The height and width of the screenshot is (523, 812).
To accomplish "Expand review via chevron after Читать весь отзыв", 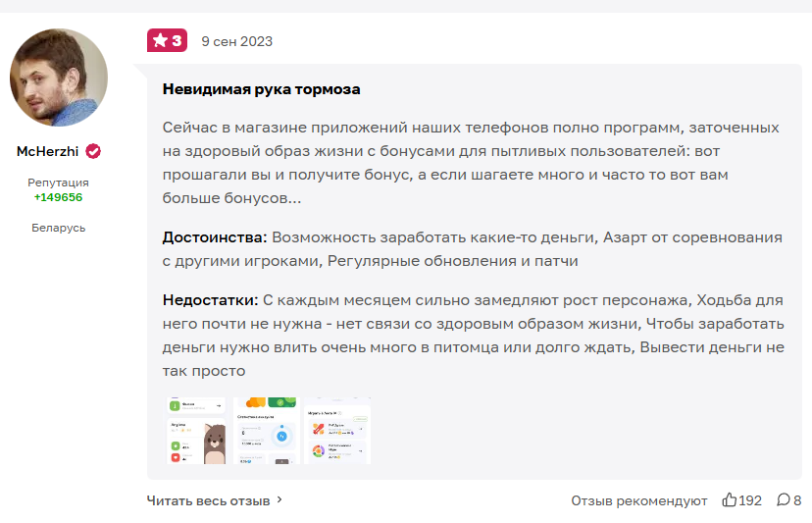I will tap(279, 499).
